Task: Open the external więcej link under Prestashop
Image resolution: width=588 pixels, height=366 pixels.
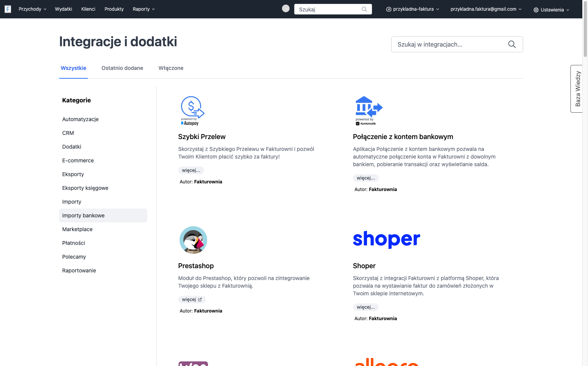Action: [x=192, y=300]
